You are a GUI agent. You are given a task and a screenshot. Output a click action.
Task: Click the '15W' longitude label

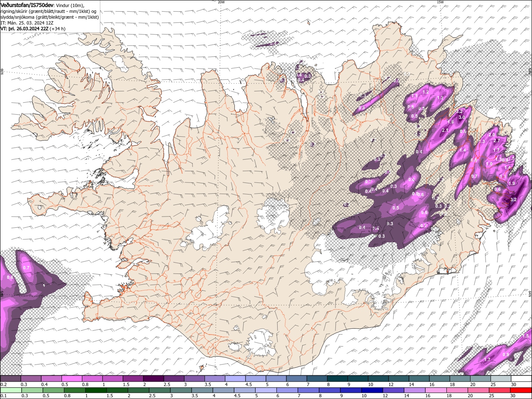pos(440,2)
